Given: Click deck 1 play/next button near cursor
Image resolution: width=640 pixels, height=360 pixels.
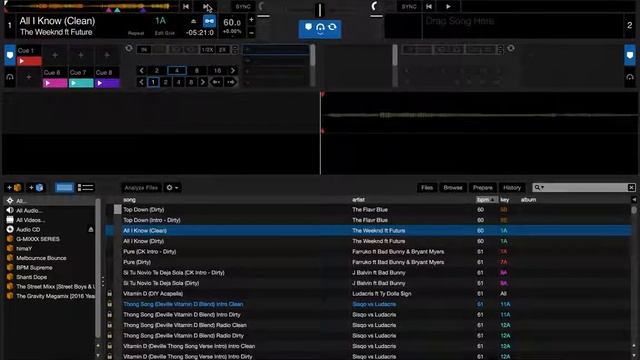Looking at the screenshot, I should tap(207, 7).
